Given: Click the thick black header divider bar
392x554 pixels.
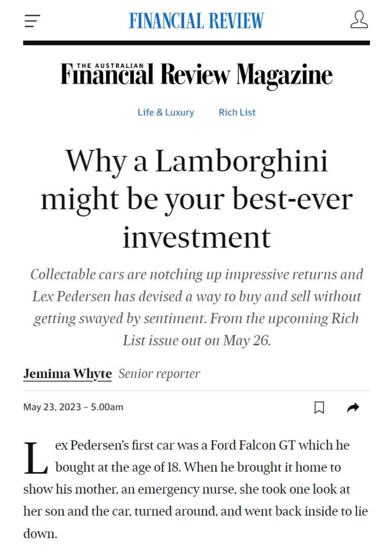Looking at the screenshot, I should pyautogui.click(x=196, y=43).
